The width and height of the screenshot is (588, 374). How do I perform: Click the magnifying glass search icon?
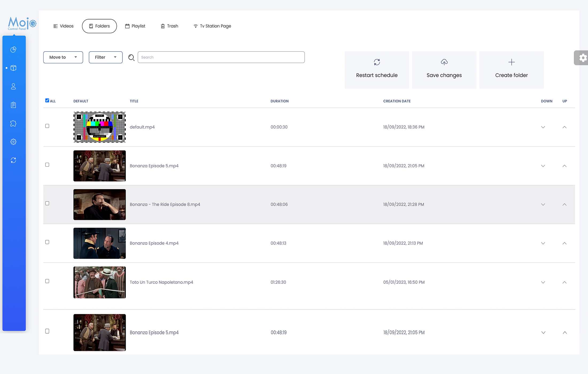coord(131,57)
